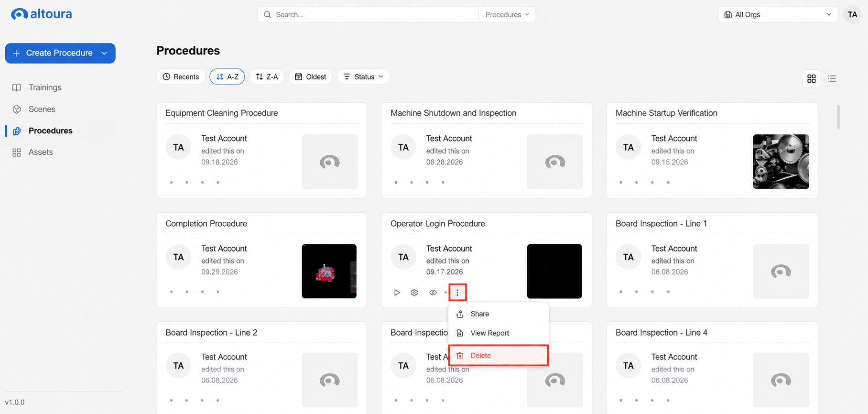This screenshot has height=414, width=868.
Task: Open Machine Shutdown and Inspection title
Action: (x=454, y=113)
